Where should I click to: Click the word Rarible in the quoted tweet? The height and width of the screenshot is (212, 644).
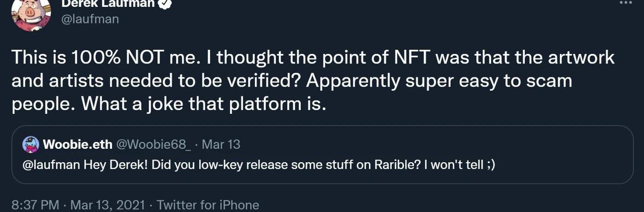[x=395, y=165]
